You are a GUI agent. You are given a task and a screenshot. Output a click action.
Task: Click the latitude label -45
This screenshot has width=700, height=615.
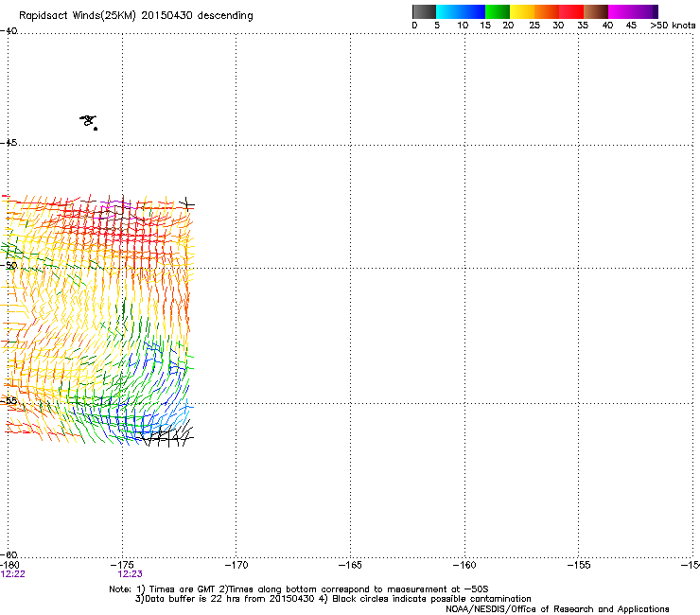tap(9, 143)
